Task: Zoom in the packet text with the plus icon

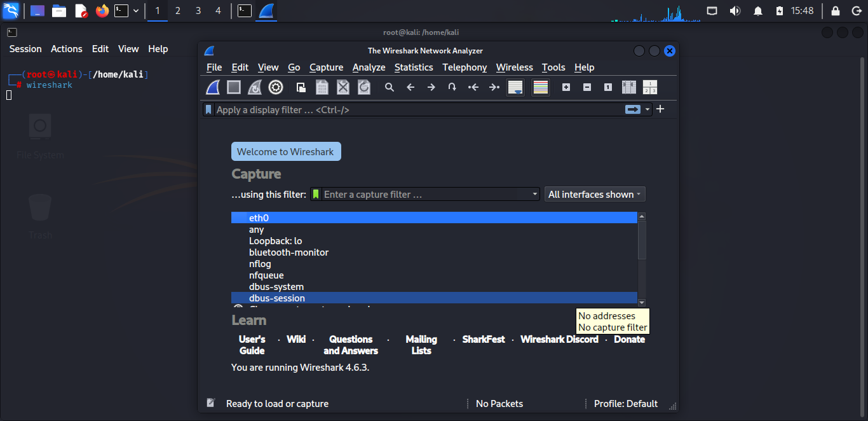Action: [566, 87]
